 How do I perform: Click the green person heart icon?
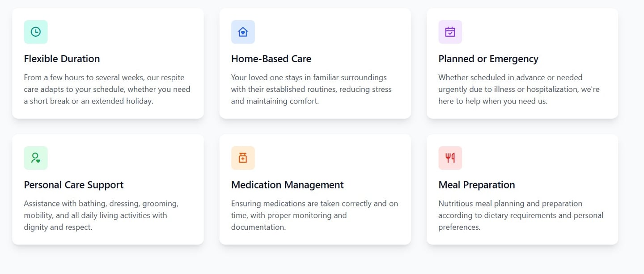click(36, 158)
